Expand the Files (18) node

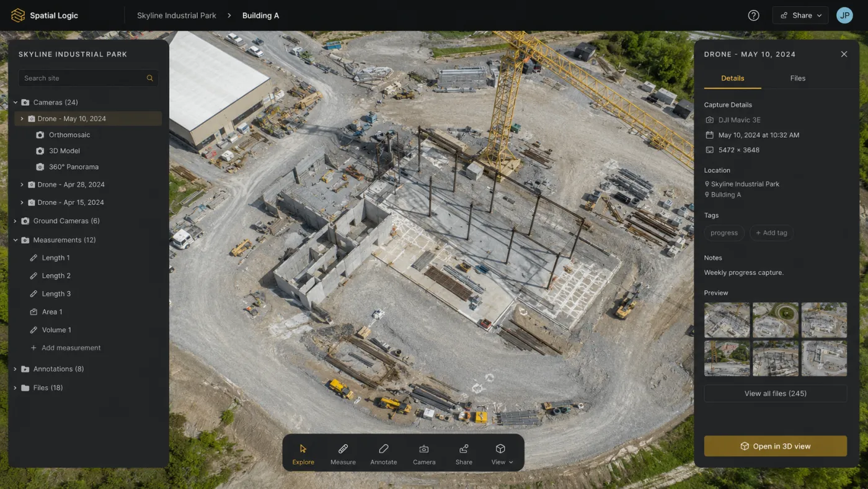point(15,388)
